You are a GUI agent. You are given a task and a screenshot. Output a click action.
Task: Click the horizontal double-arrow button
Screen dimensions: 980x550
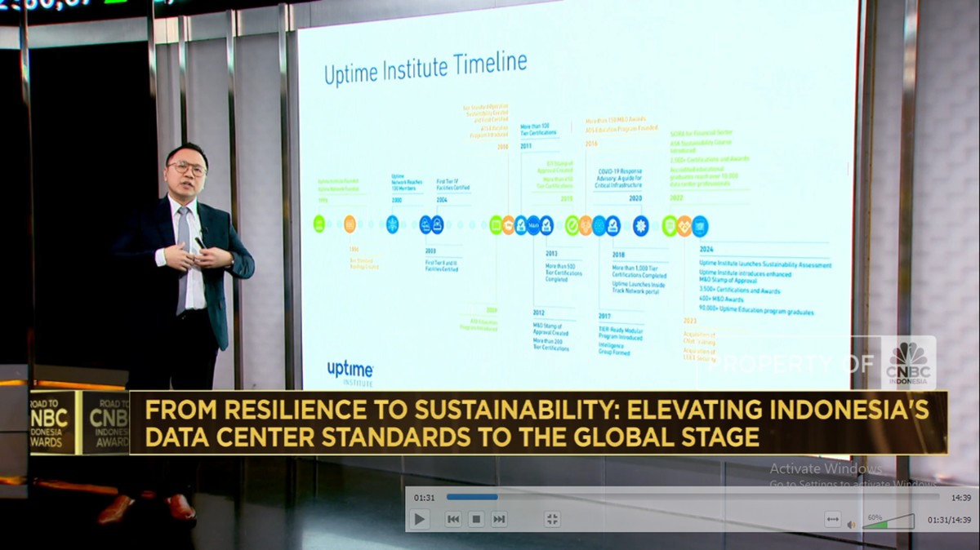pyautogui.click(x=833, y=519)
